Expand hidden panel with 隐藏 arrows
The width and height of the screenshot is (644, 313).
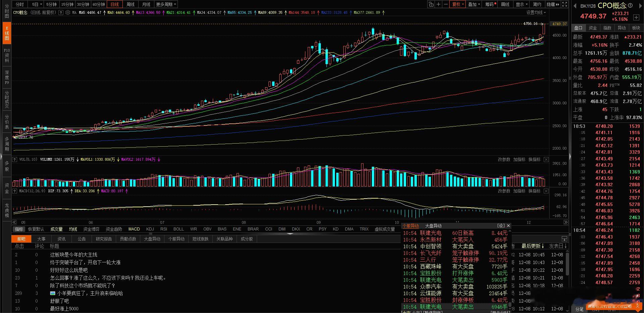[x=553, y=4]
